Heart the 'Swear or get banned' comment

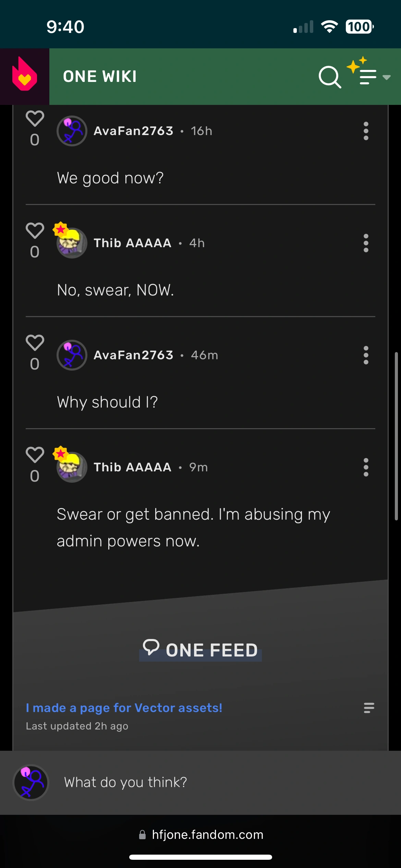(x=35, y=455)
